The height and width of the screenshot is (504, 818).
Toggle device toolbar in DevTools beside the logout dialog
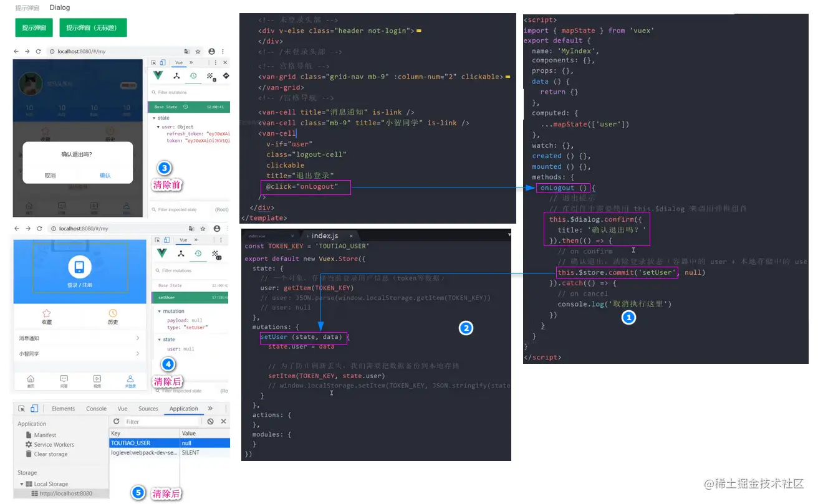163,62
